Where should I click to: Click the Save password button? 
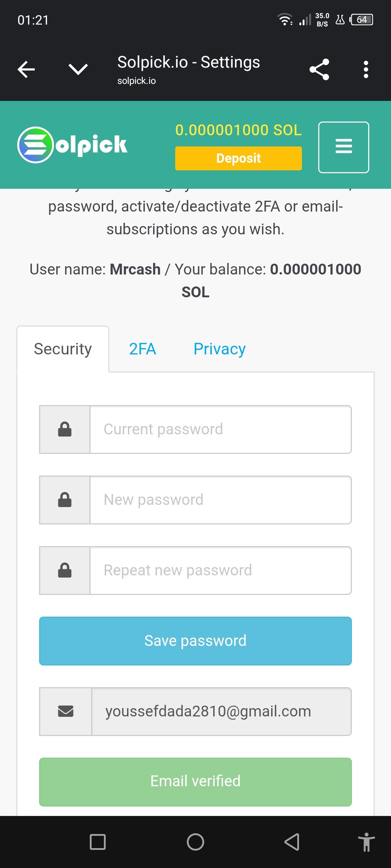[x=195, y=641]
